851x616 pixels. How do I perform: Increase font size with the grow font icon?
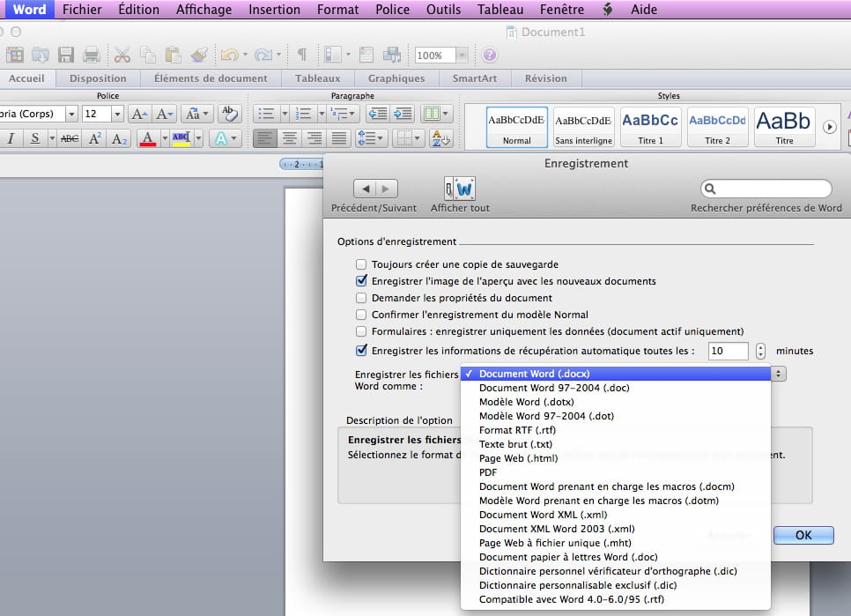(139, 114)
